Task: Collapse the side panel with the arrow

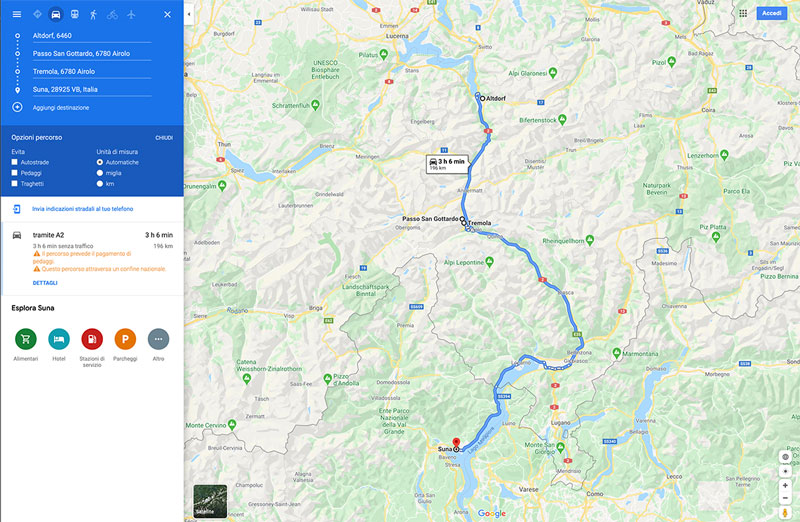Action: 189,14
